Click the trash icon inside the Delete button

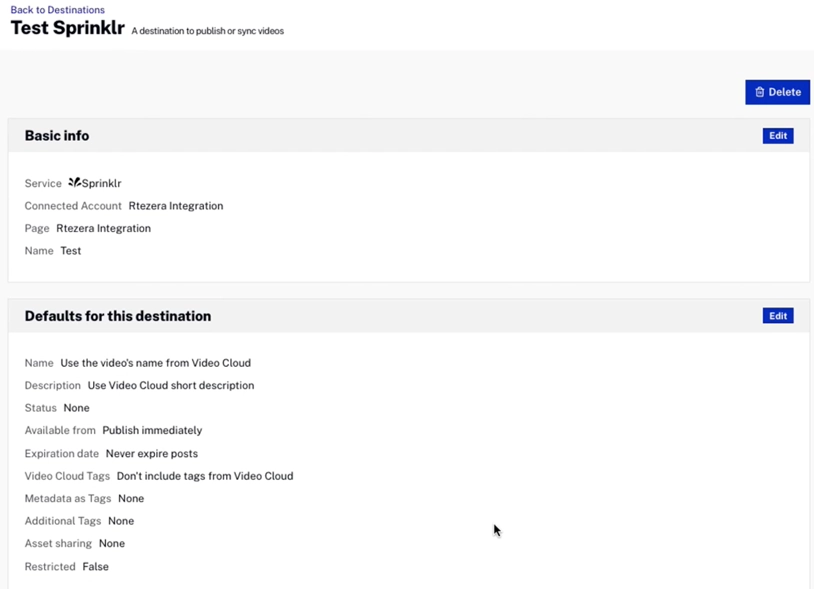[x=760, y=91]
